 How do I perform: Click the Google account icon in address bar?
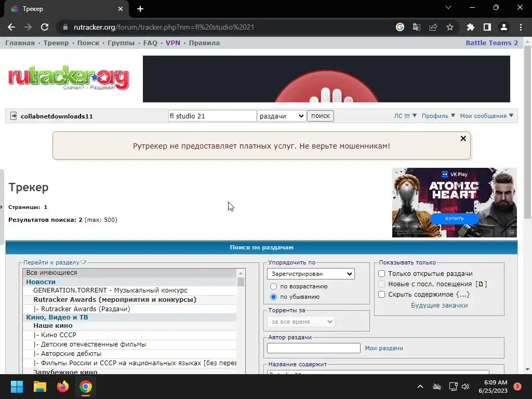[400, 27]
